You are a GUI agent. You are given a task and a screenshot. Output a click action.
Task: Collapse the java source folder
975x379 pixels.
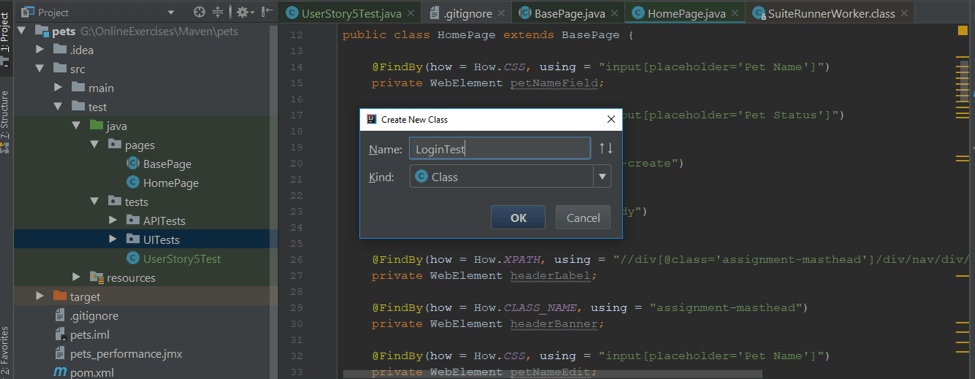pos(76,126)
